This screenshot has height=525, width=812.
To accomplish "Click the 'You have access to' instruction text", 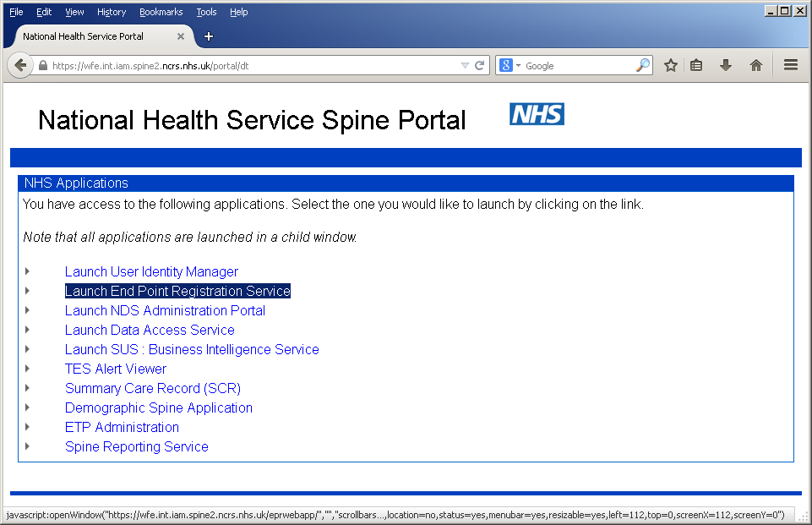I will click(333, 205).
